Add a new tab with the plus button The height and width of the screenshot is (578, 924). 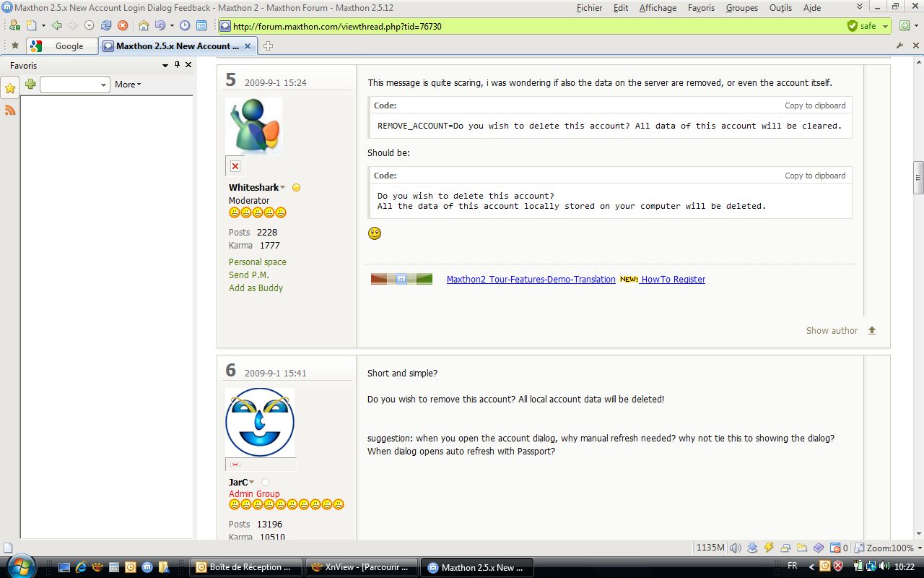(268, 46)
